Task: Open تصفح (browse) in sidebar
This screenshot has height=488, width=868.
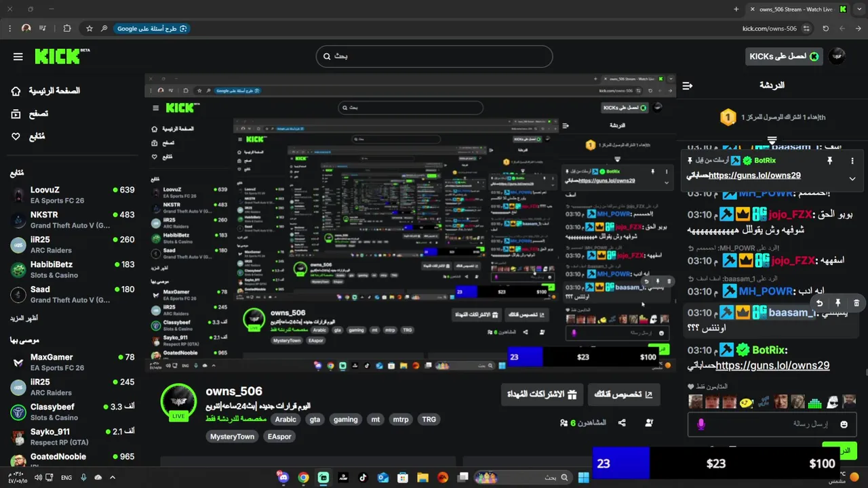Action: tap(31, 114)
